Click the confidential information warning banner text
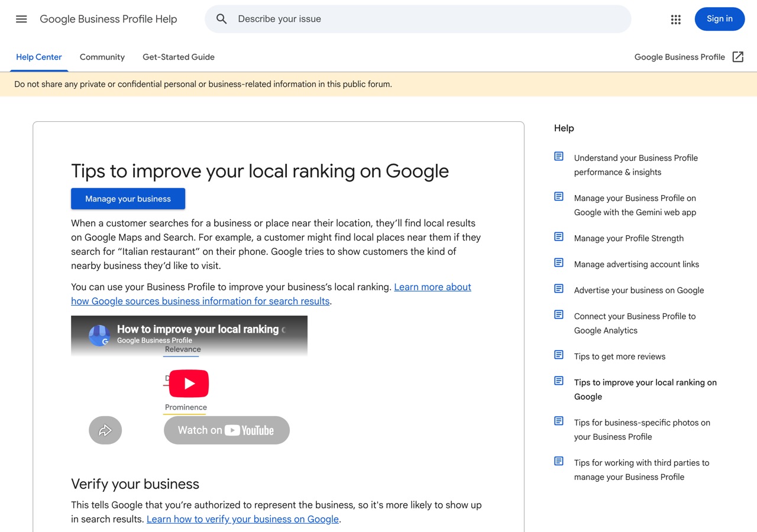This screenshot has width=757, height=532. point(203,84)
